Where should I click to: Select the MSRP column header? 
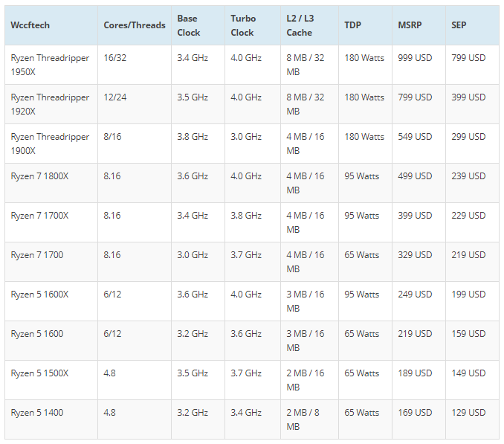411,25
